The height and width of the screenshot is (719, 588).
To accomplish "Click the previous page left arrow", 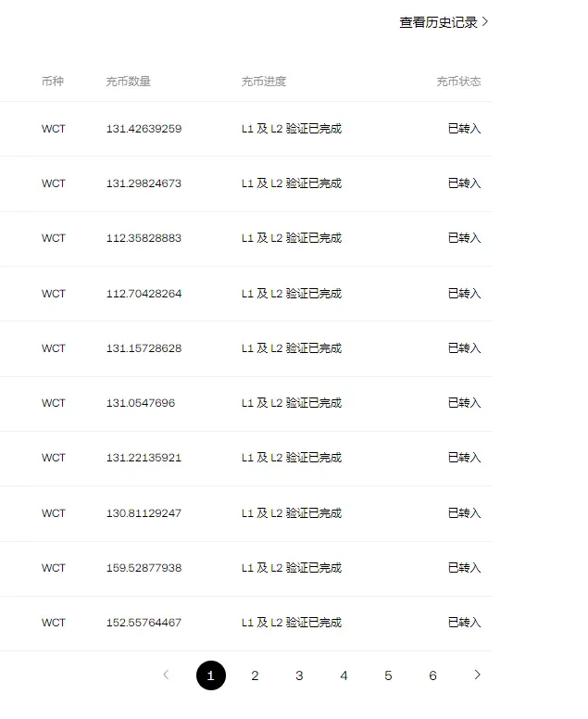I will [167, 675].
